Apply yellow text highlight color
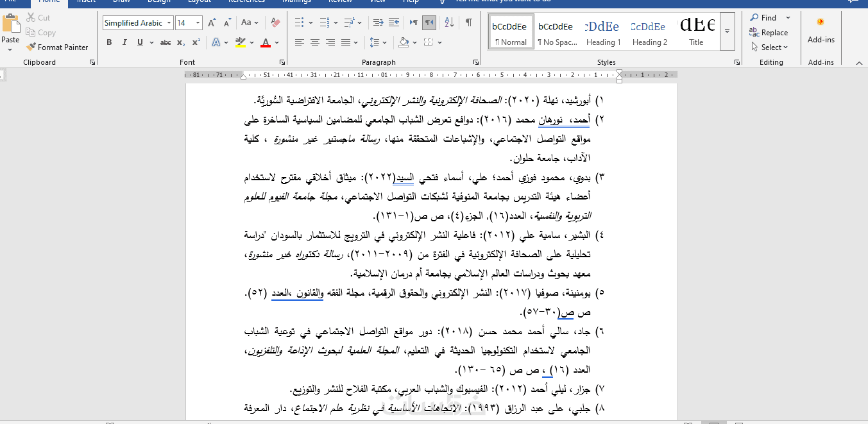This screenshot has height=424, width=868. point(241,43)
